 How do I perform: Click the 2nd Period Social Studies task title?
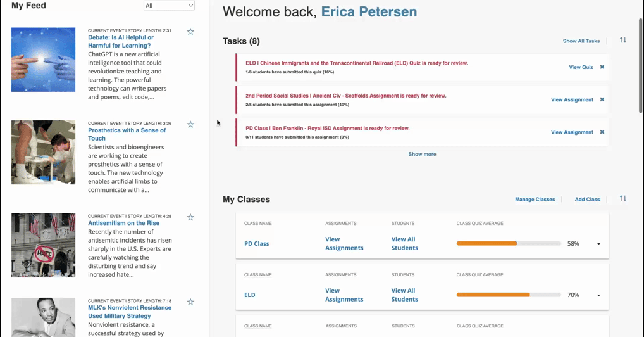346,96
